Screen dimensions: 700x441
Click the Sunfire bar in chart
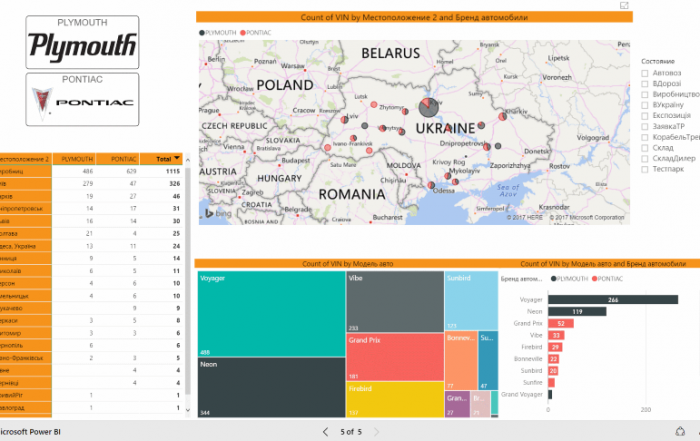pos(551,383)
